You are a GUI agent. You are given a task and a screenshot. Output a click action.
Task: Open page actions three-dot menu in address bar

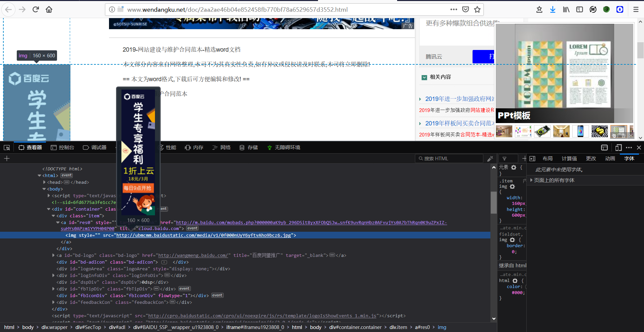coord(454,9)
